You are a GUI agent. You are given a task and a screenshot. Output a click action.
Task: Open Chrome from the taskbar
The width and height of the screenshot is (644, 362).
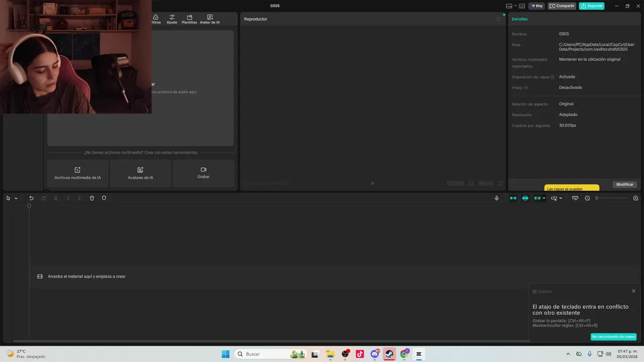(x=404, y=354)
